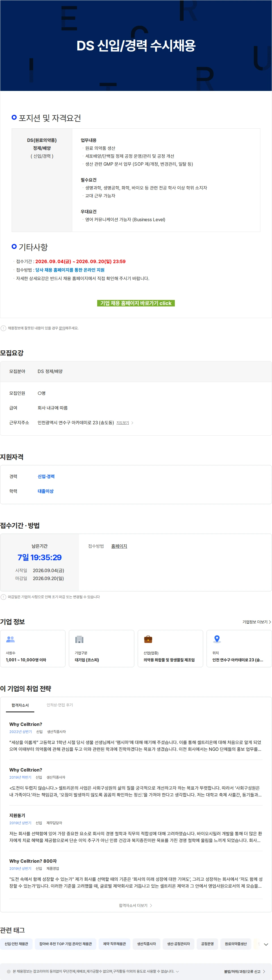
Task: Click the work address 인천광역시 연수구 아카데미로 23
Action: 76,423
